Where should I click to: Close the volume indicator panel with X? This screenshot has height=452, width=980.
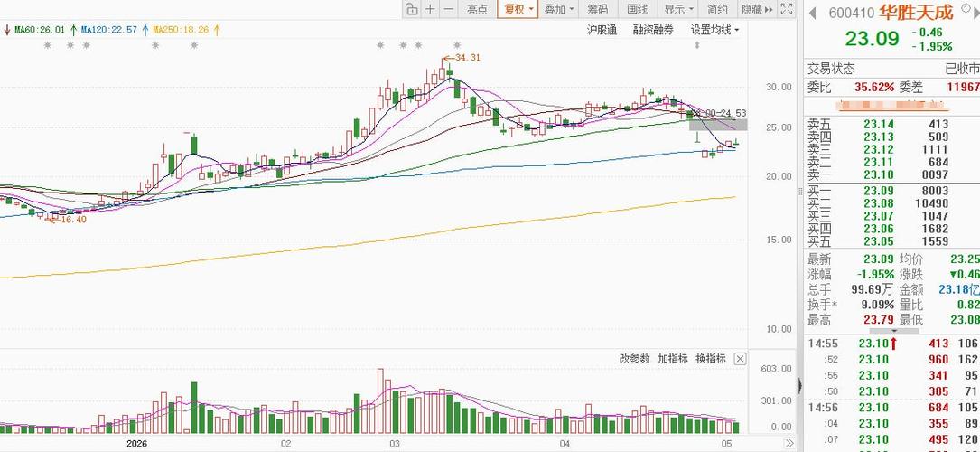(740, 359)
